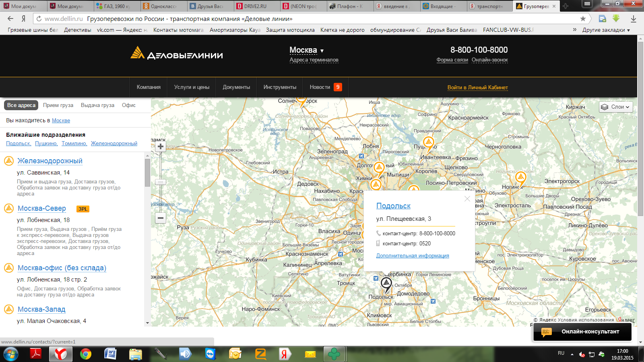Zoom out the map with minus button
Viewport: 644px width, 362px height.
click(161, 218)
